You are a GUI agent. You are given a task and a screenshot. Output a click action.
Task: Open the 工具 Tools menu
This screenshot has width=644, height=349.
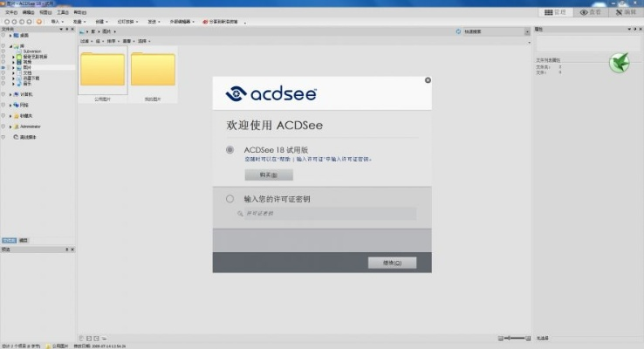(x=63, y=13)
